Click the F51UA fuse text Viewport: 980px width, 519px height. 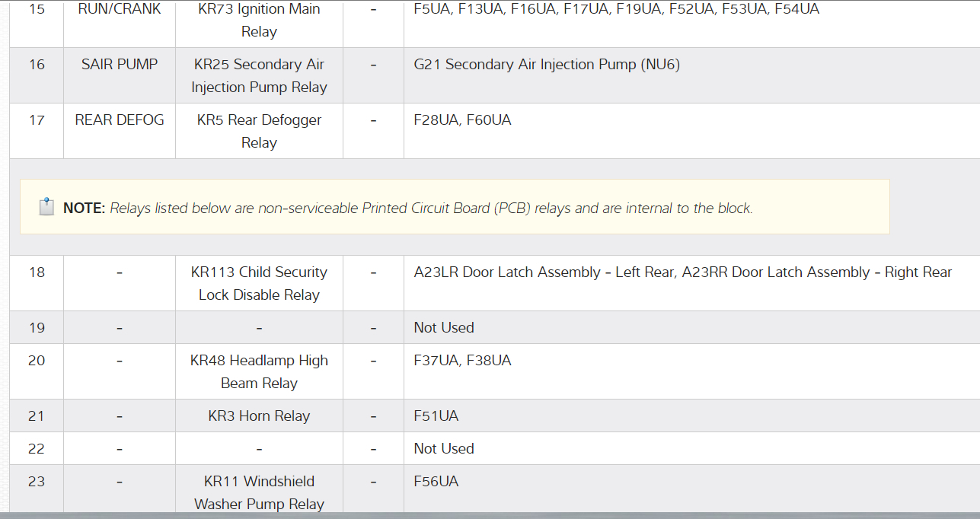click(x=436, y=416)
